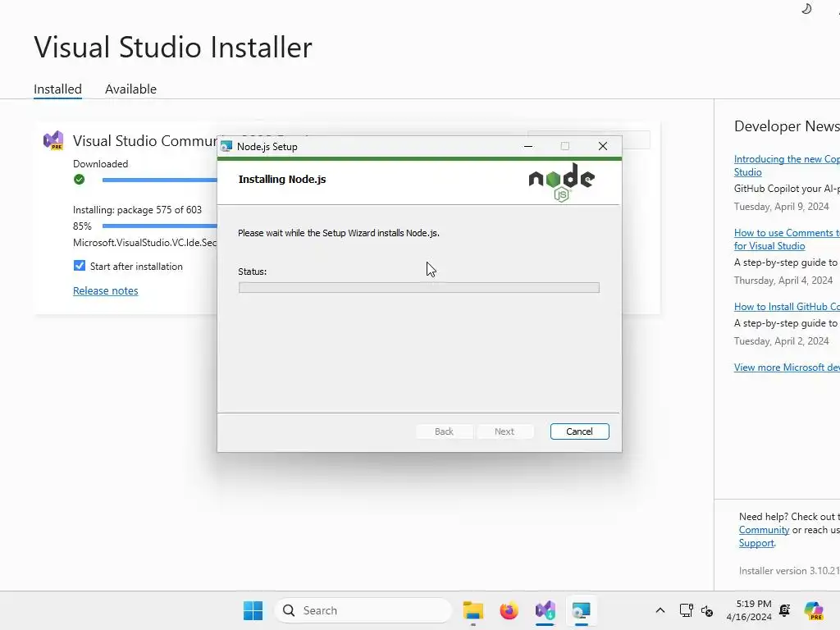The image size is (840, 630).
Task: Open the Support link
Action: (x=756, y=543)
